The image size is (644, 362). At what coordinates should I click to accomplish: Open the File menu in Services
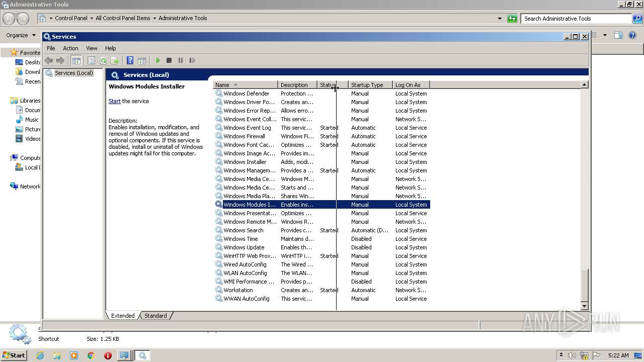(x=51, y=48)
